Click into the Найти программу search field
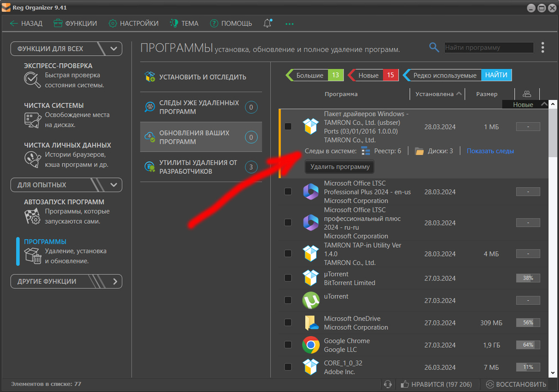Image resolution: width=559 pixels, height=392 pixels. coord(489,47)
